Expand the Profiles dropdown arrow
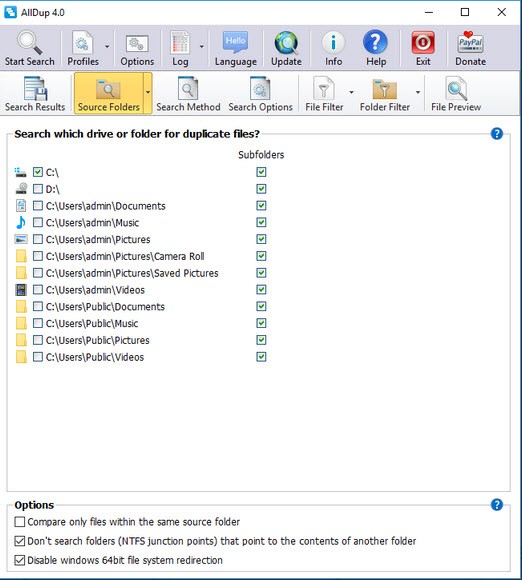Viewport: 522px width, 580px height. (x=107, y=47)
